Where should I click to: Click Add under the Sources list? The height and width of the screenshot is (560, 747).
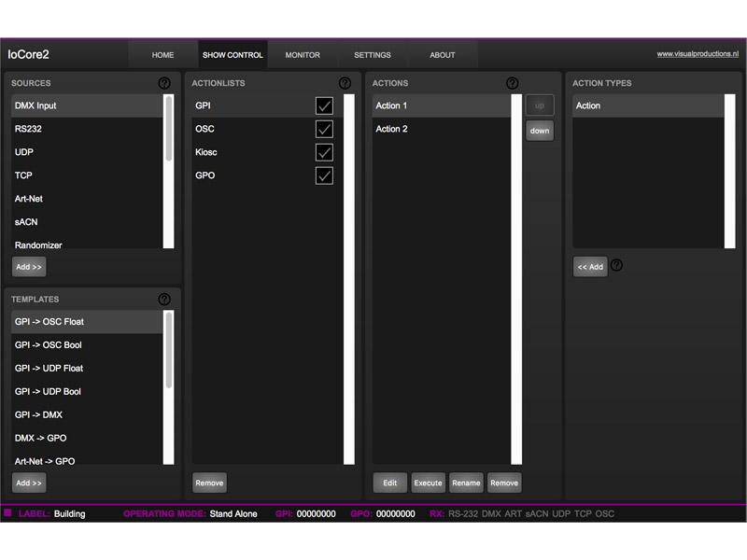coord(28,267)
